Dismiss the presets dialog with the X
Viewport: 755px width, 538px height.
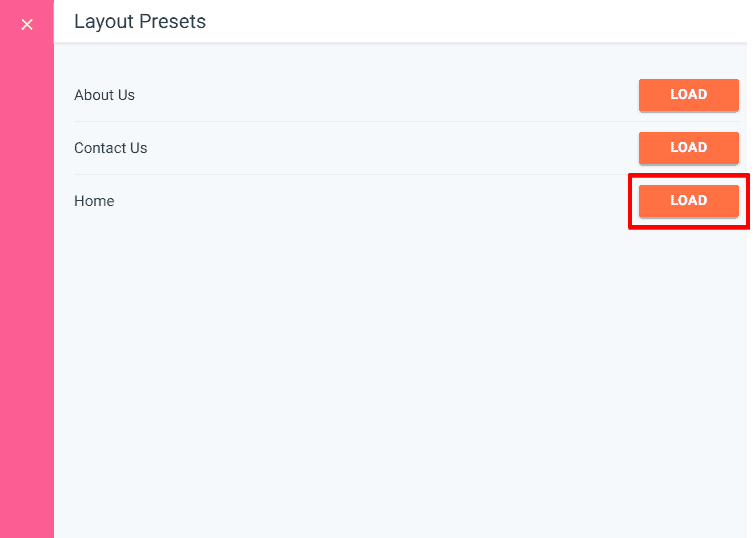point(27,24)
